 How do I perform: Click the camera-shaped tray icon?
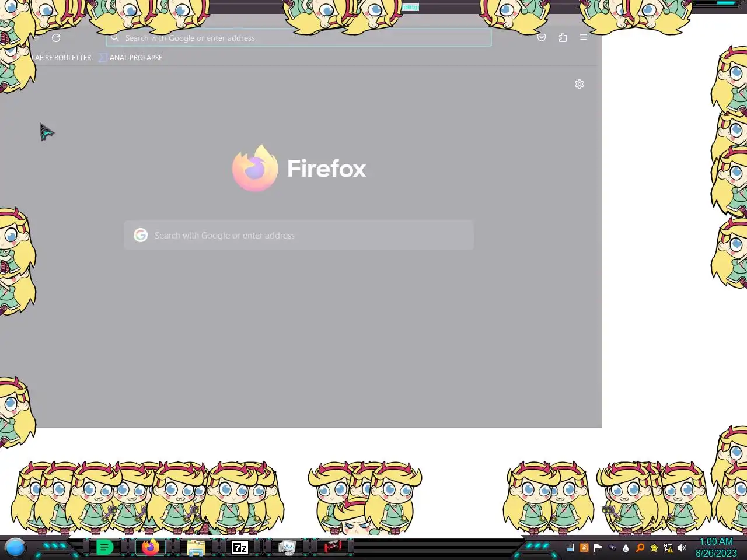click(x=612, y=548)
